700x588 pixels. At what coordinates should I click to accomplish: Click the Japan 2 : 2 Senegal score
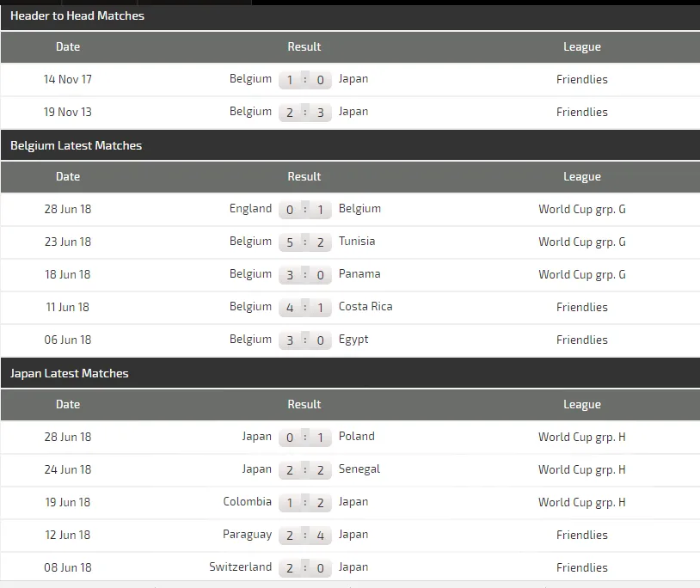304,470
